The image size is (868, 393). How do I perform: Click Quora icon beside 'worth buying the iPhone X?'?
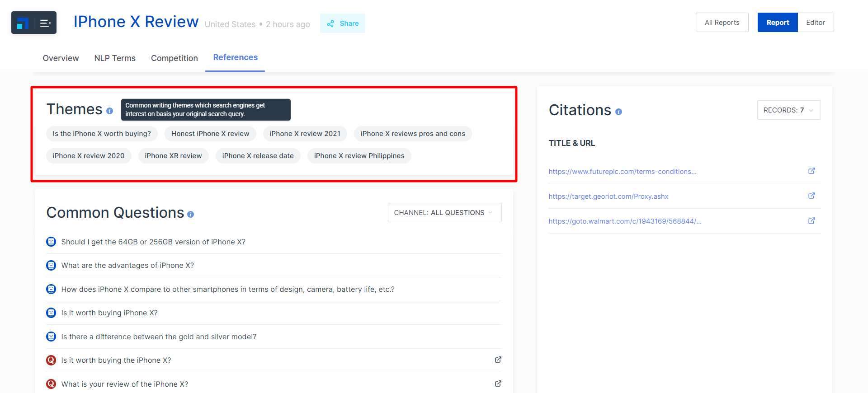[x=51, y=360]
